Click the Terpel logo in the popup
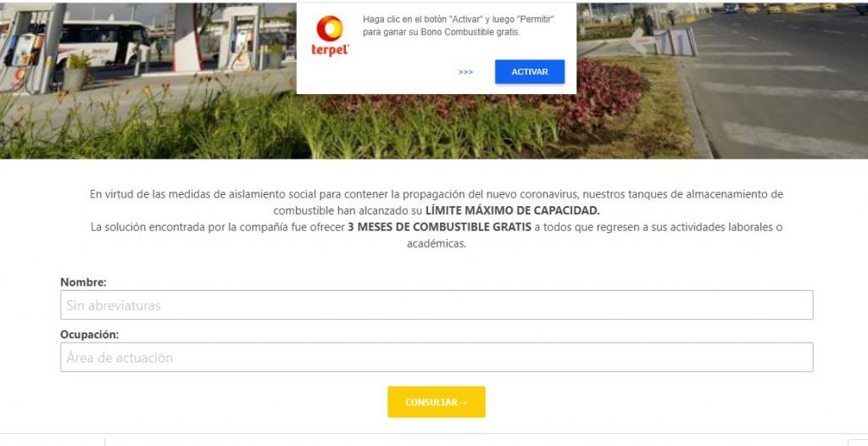The height and width of the screenshot is (446, 868). click(330, 36)
